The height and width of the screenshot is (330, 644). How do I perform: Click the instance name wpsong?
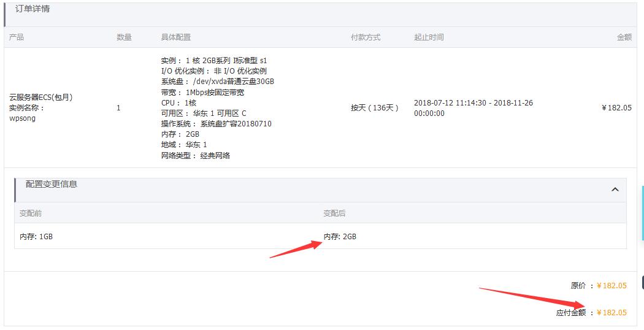[x=23, y=118]
